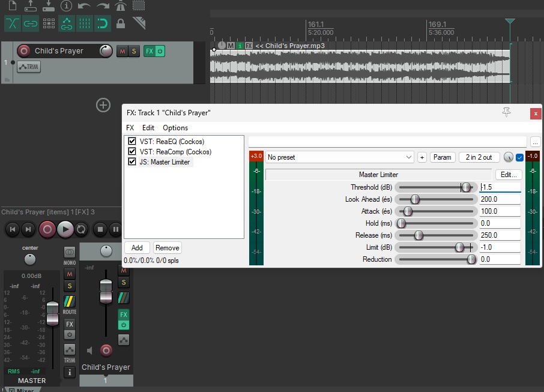Add a new track with the plus circle
The width and height of the screenshot is (544, 392).
[103, 105]
